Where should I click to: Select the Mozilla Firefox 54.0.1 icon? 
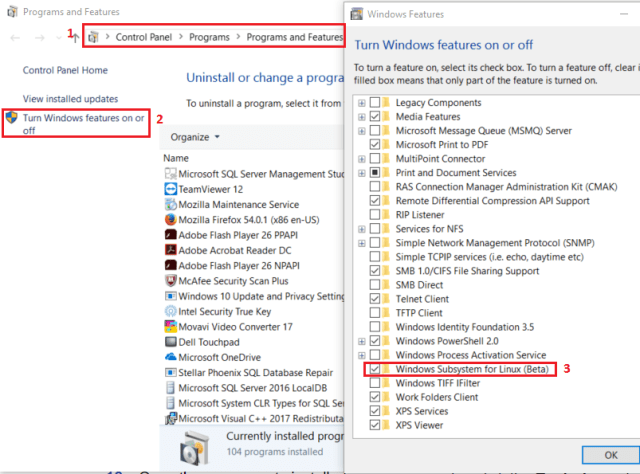[170, 220]
